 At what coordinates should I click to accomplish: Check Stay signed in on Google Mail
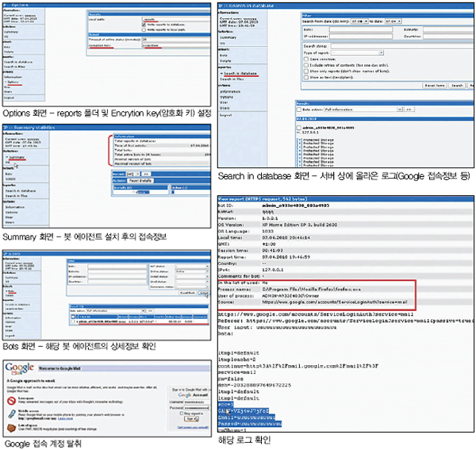[182, 413]
